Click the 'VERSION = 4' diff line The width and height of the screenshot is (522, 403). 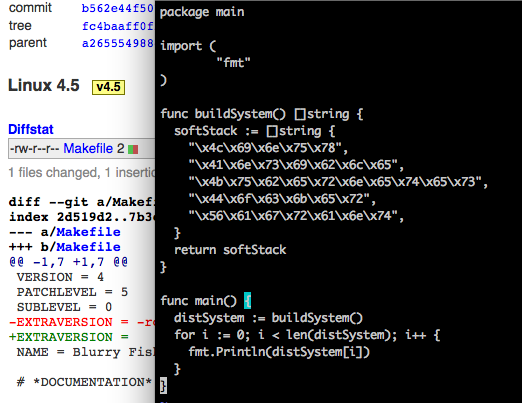pos(60,277)
